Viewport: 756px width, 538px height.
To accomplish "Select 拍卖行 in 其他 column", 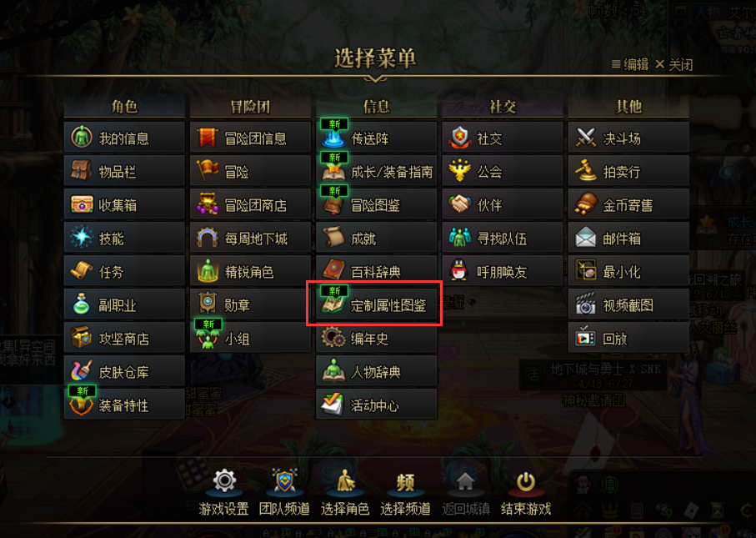I will 628,171.
